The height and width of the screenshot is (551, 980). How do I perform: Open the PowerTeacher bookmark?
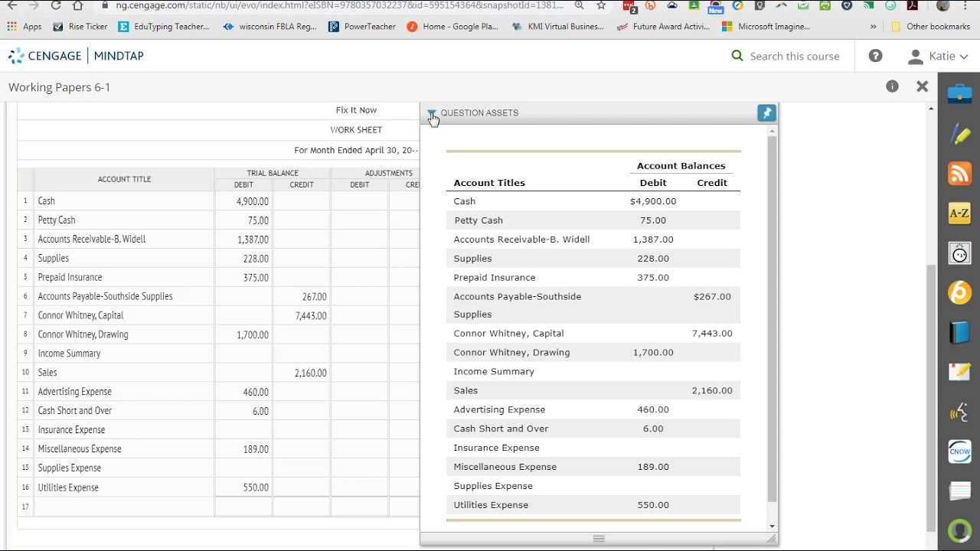click(x=362, y=26)
